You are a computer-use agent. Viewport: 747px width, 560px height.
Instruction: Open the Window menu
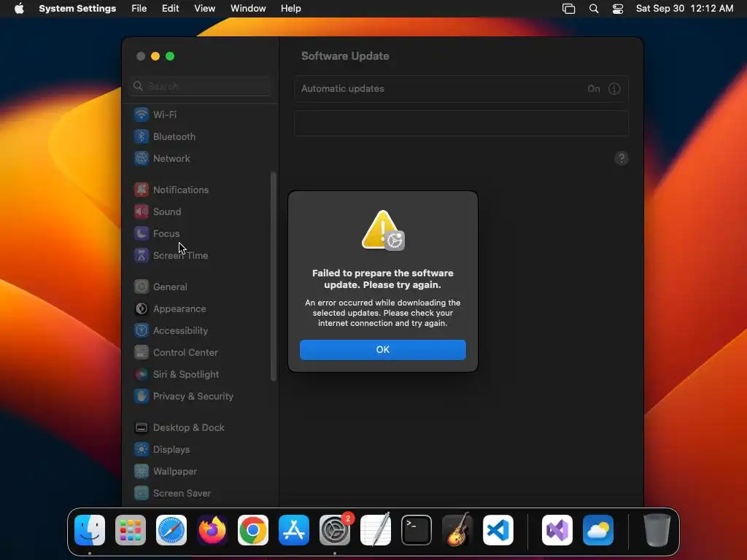(248, 9)
